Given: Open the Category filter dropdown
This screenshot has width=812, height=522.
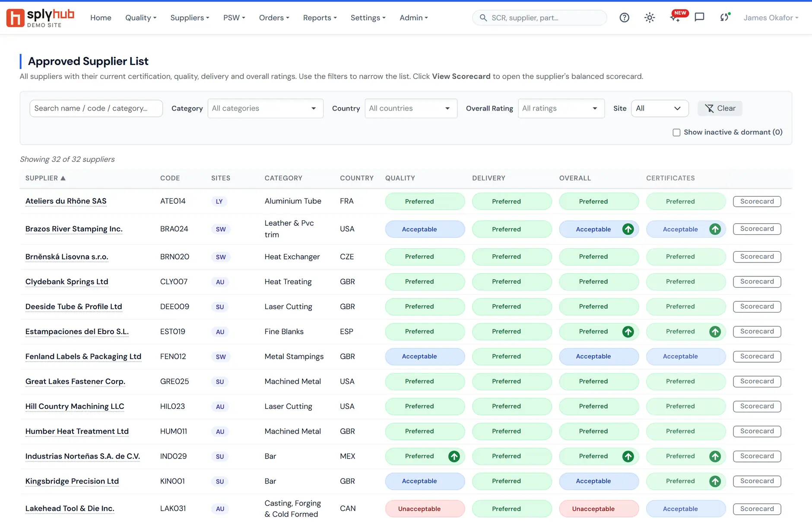Looking at the screenshot, I should (265, 108).
